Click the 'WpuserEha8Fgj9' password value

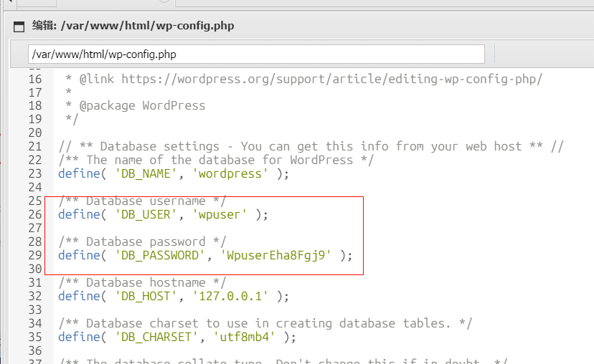[275, 255]
